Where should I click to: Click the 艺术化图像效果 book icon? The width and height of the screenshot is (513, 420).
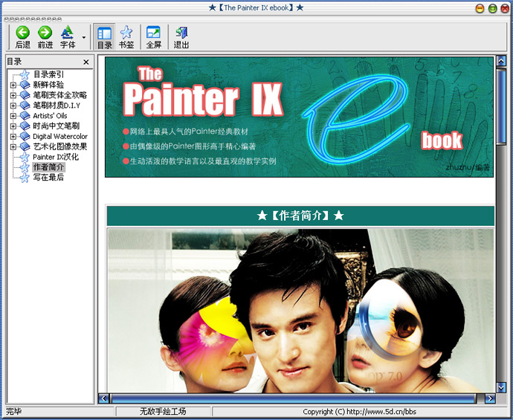pyautogui.click(x=25, y=146)
